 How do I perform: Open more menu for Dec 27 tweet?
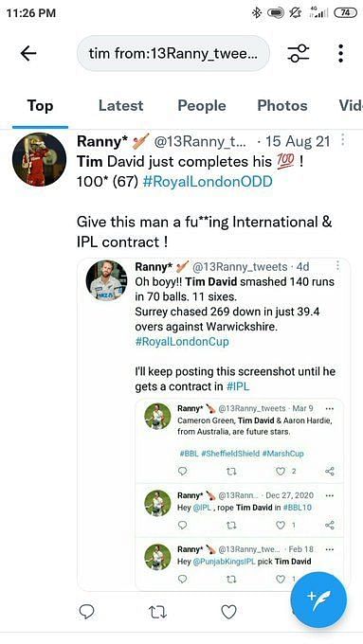point(330,495)
